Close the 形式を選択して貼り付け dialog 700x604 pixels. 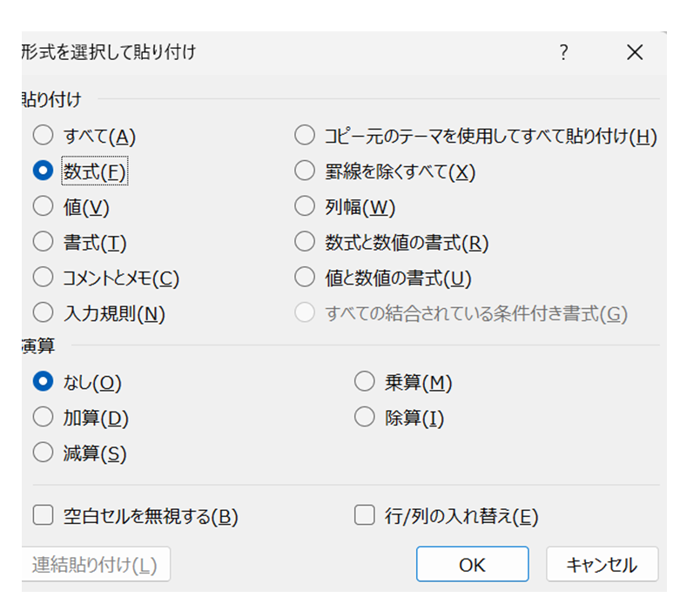(635, 53)
